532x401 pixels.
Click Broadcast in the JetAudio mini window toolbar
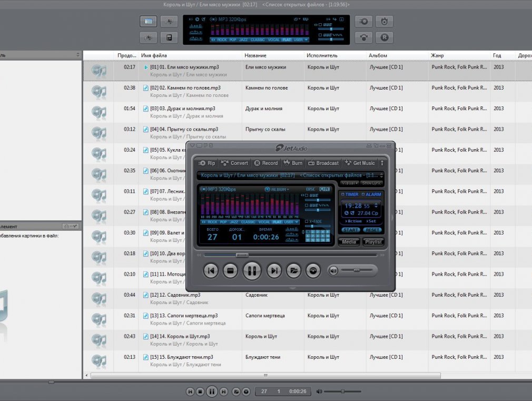pyautogui.click(x=323, y=163)
